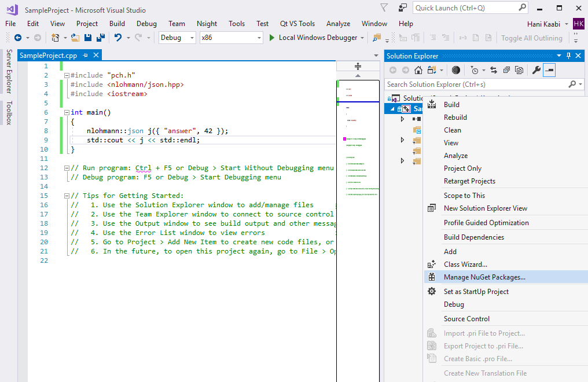The image size is (588, 382).
Task: Click the editor scrollbar minimap
Action: point(358,230)
